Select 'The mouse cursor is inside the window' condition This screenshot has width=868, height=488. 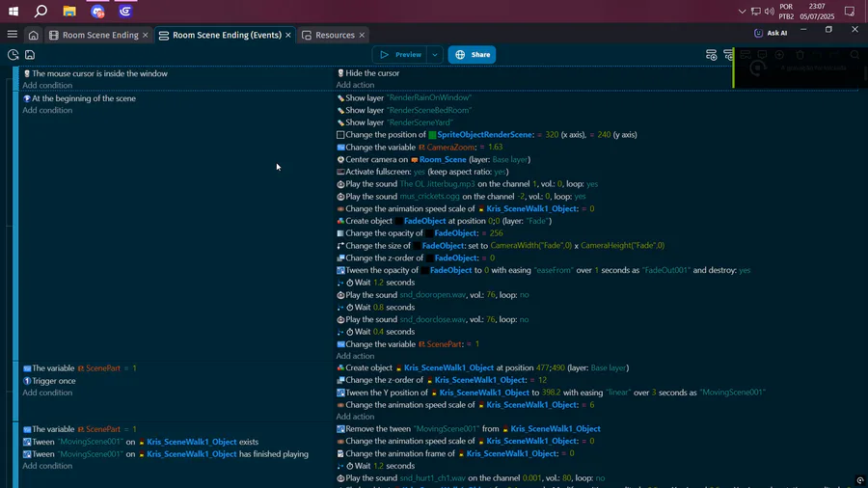(x=95, y=73)
